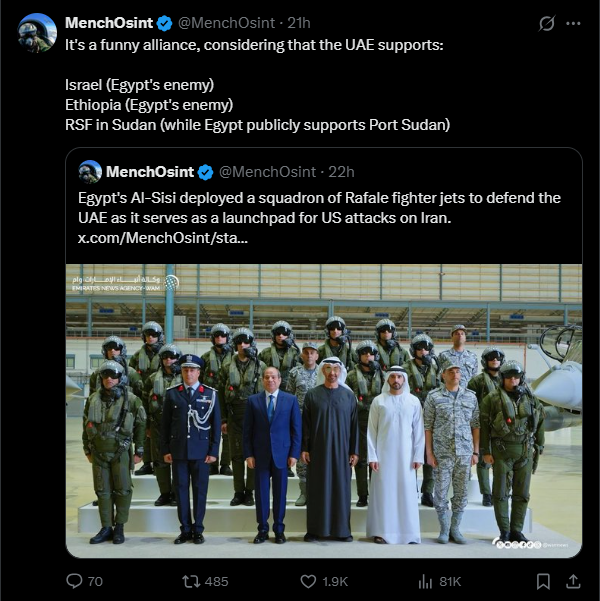
Task: Click the top @MenchOsint handle
Action: click(x=226, y=23)
